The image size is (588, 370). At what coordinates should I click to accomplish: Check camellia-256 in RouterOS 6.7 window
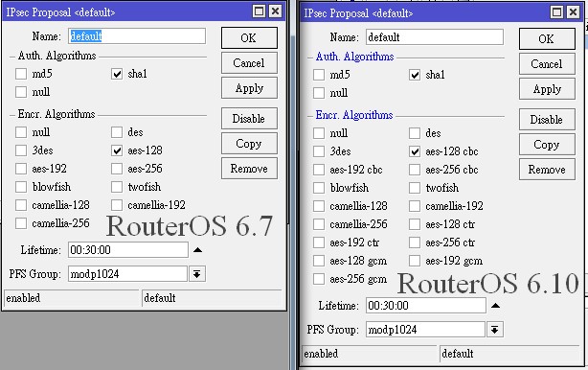21,223
